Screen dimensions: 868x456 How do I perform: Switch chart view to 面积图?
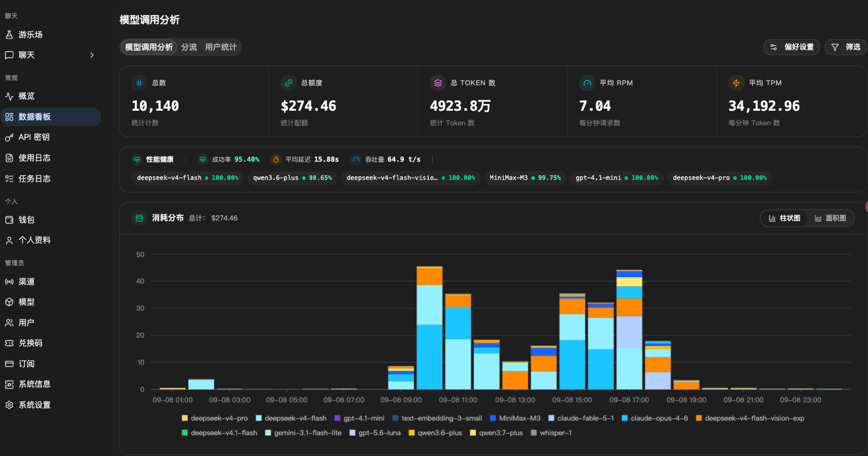[x=830, y=218]
